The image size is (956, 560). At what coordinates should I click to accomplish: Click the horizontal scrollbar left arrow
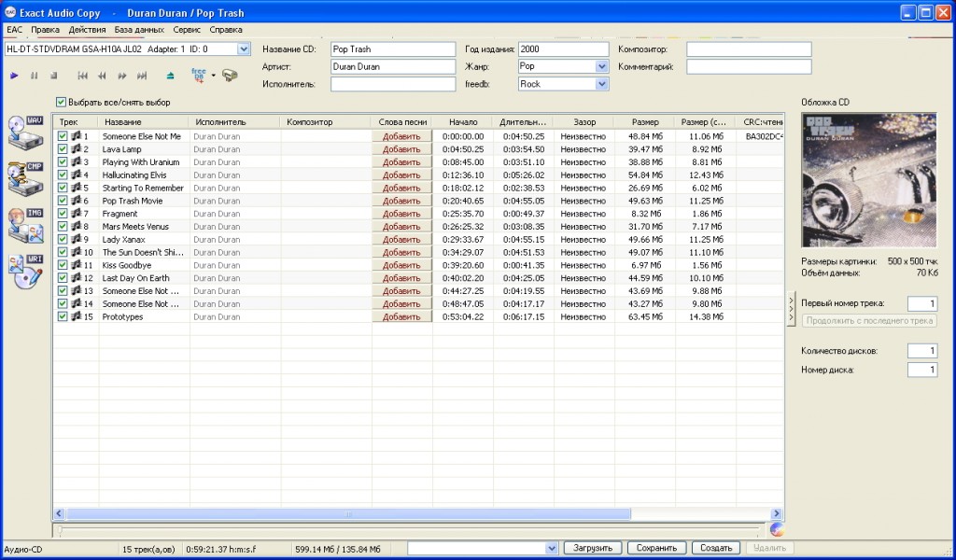(x=59, y=514)
